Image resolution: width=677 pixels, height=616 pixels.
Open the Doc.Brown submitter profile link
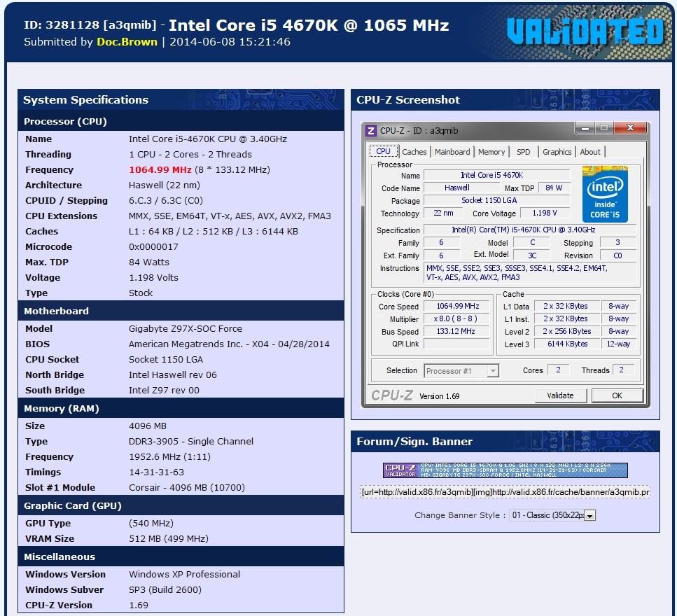click(x=127, y=42)
